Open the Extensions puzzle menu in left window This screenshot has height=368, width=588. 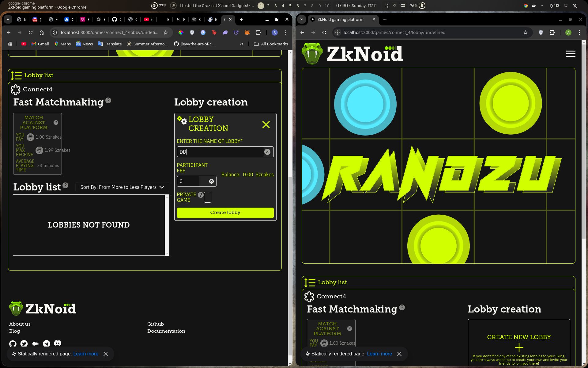click(258, 33)
